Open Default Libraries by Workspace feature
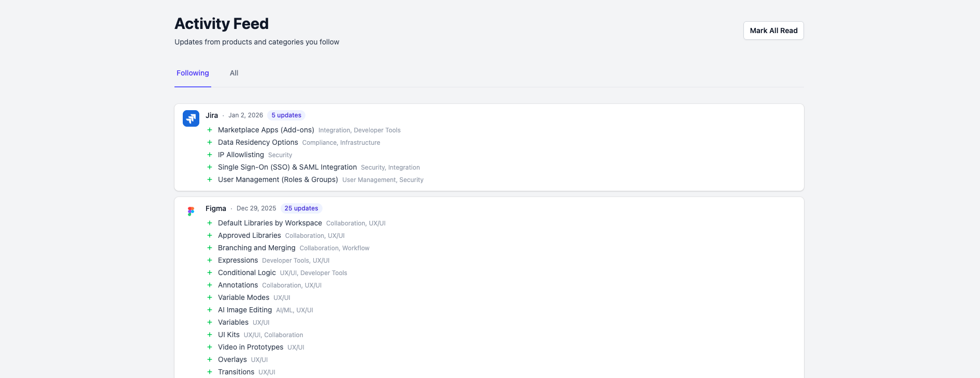The image size is (980, 378). pos(270,223)
